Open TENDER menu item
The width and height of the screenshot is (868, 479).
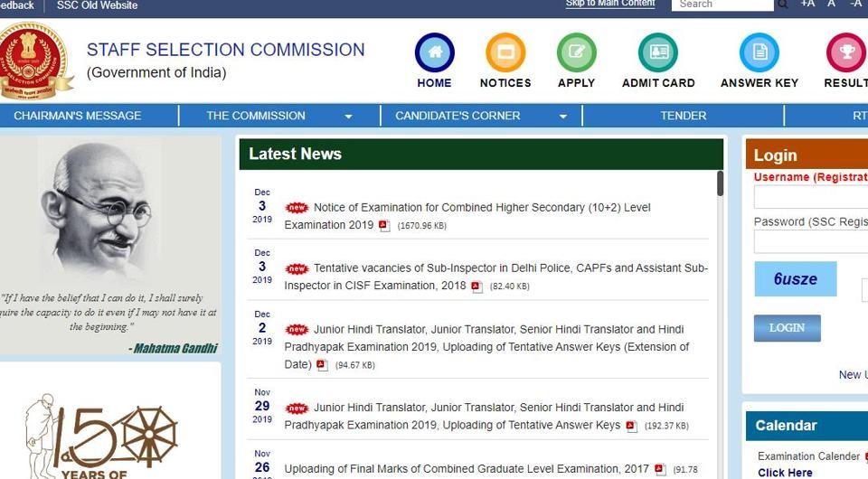(684, 116)
